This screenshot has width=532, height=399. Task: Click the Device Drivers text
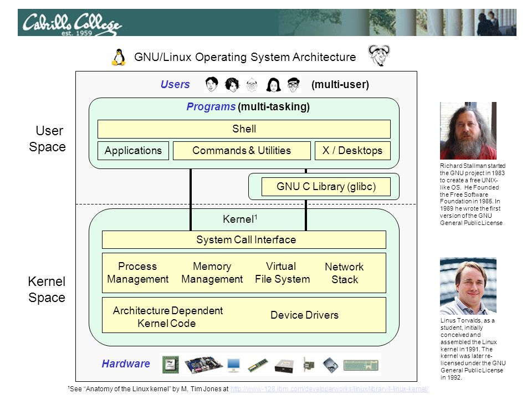coord(304,315)
